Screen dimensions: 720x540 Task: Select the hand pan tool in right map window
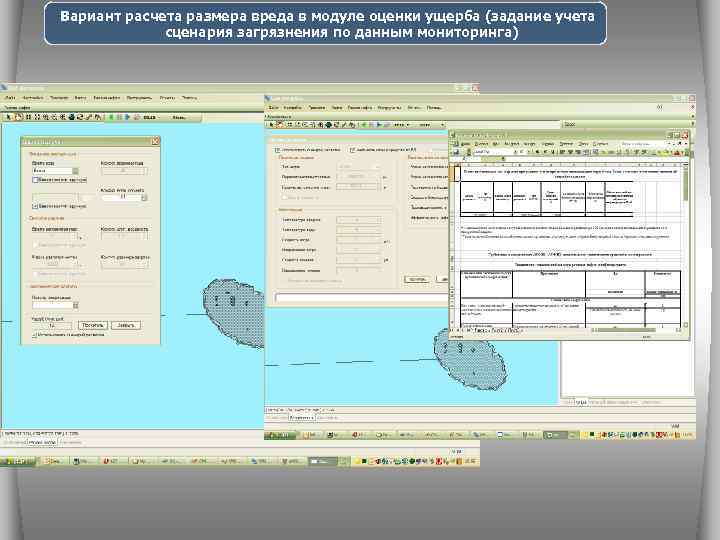280,124
